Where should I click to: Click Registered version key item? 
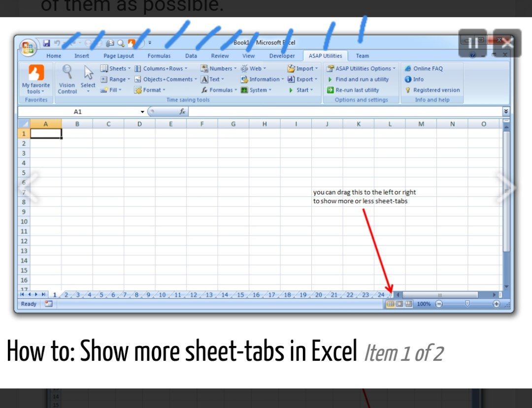(432, 90)
